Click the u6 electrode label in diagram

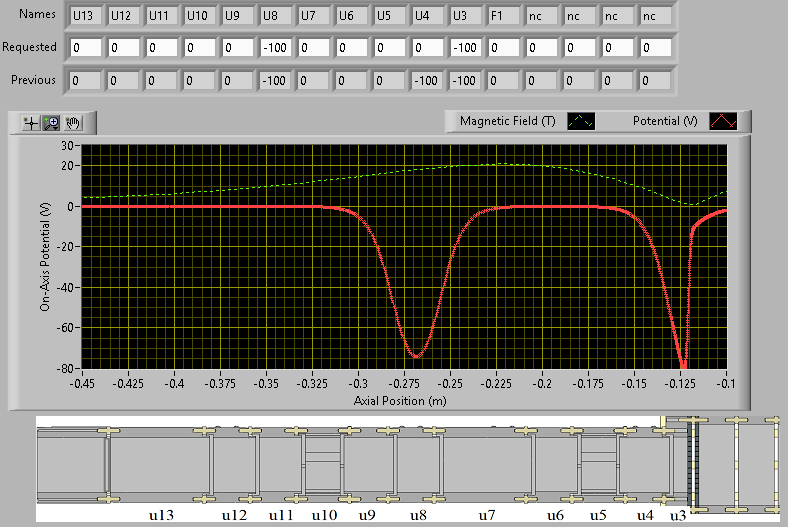tap(555, 515)
